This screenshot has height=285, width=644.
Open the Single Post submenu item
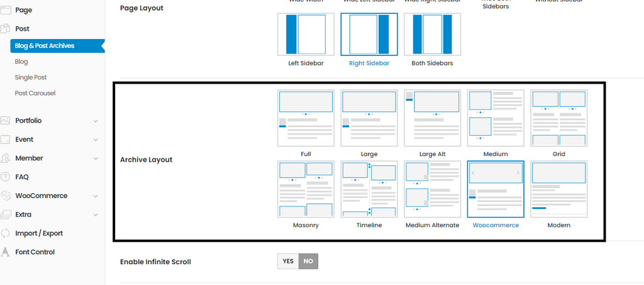[31, 77]
